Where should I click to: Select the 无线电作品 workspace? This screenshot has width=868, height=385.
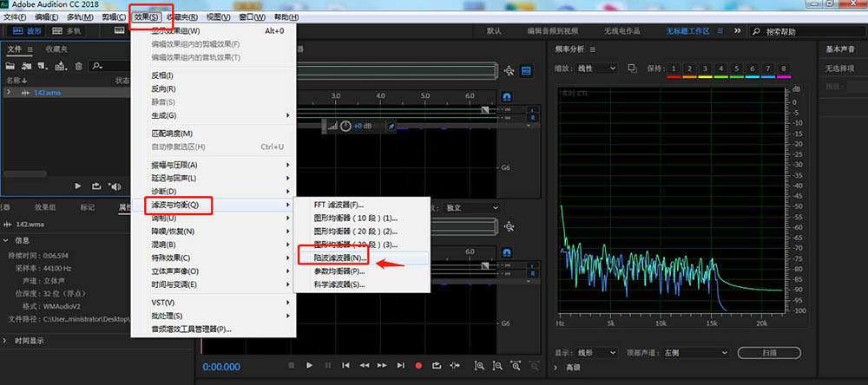tap(621, 31)
